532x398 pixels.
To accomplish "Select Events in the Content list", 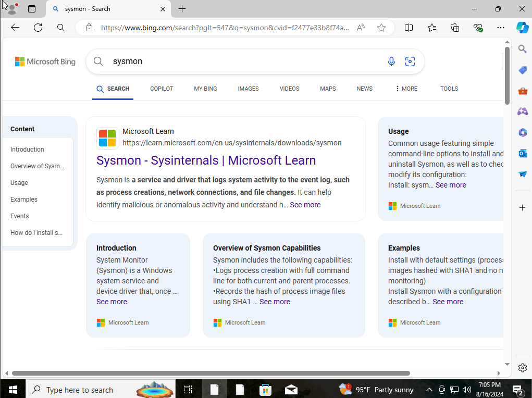I will [x=19, y=216].
